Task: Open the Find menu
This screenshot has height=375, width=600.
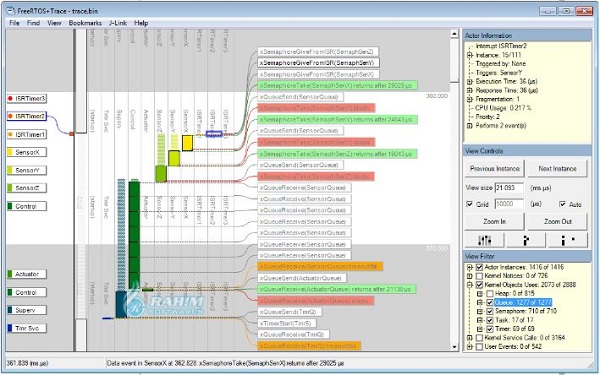Action: 33,23
